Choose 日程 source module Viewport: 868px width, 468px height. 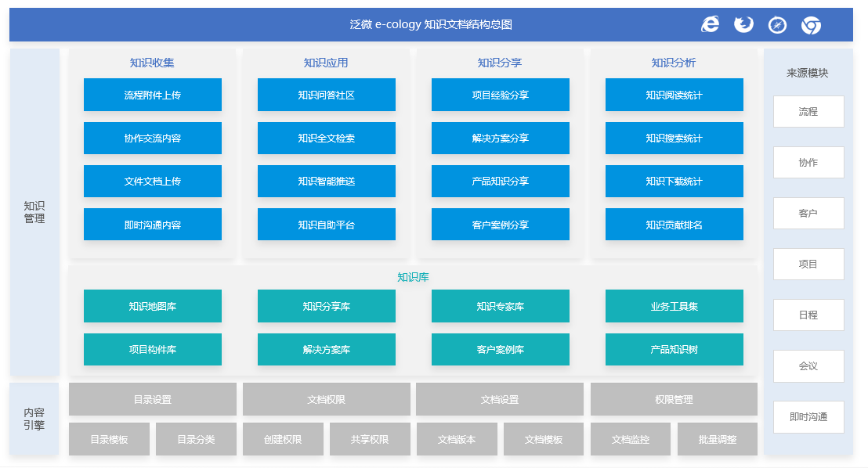pos(808,315)
